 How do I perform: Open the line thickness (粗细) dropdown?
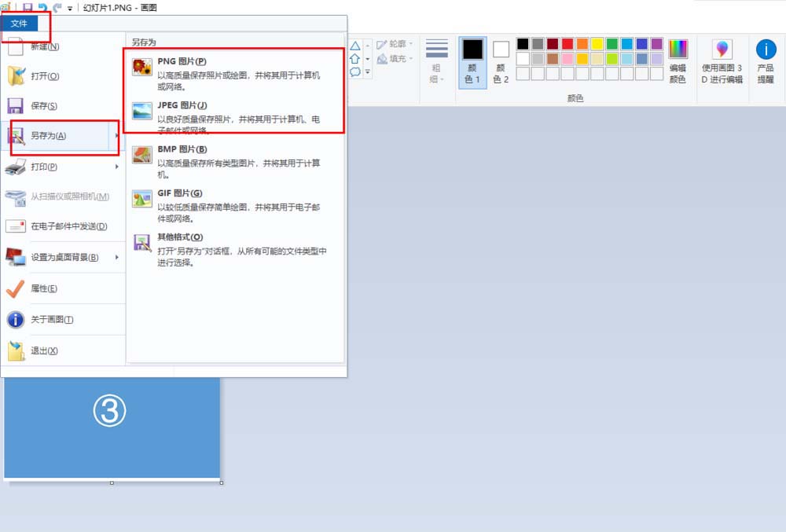point(437,57)
